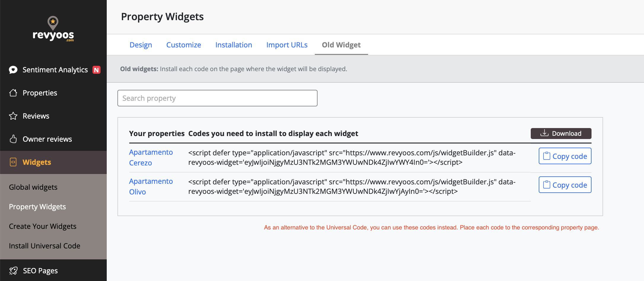Screen dimensions: 644x281
Task: Switch to the Design tab
Action: click(141, 45)
